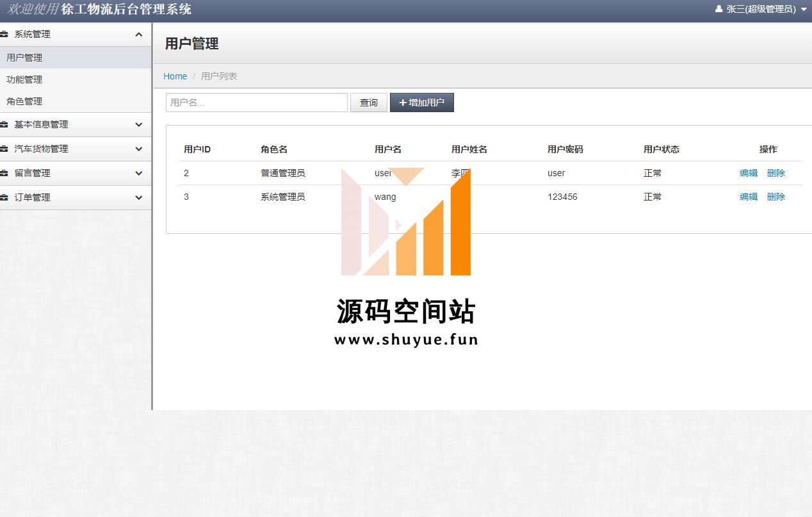
Task: Click the 操作 column header
Action: [x=768, y=149]
